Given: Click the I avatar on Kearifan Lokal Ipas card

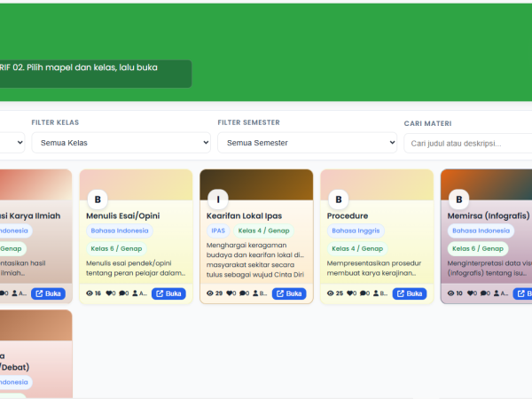Looking at the screenshot, I should click(218, 199).
